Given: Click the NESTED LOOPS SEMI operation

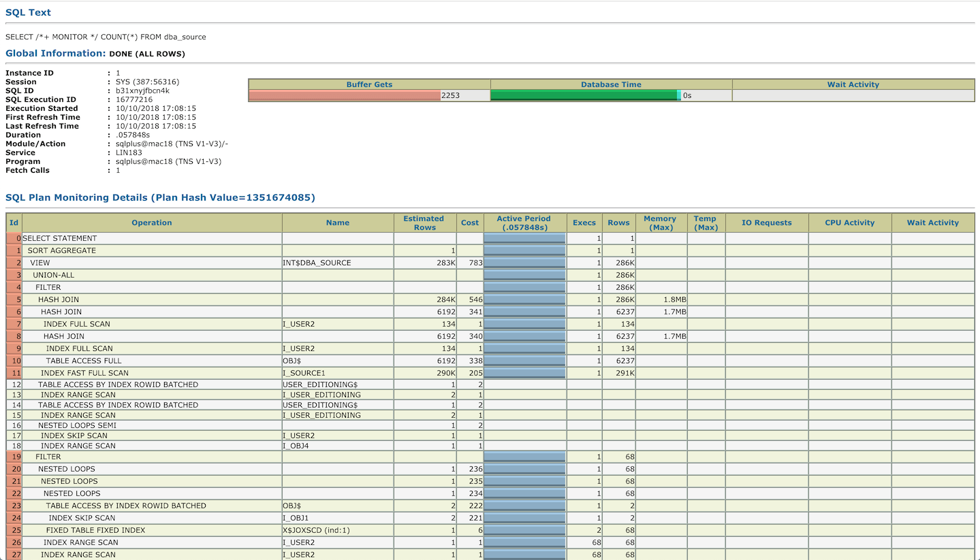Looking at the screenshot, I should point(77,425).
